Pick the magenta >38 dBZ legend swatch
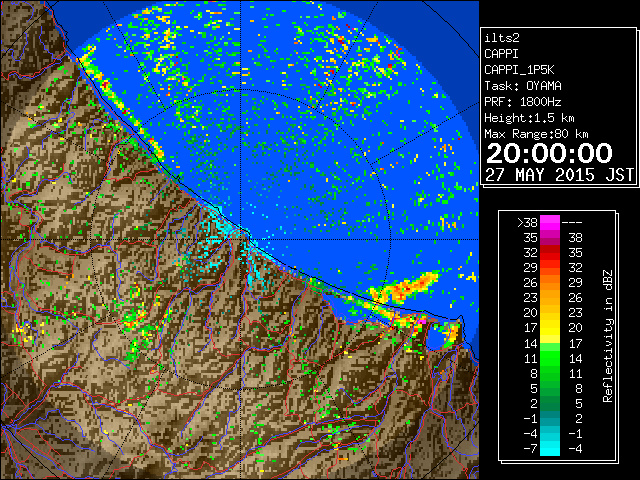Screen dimensions: 640x480 [550, 223]
